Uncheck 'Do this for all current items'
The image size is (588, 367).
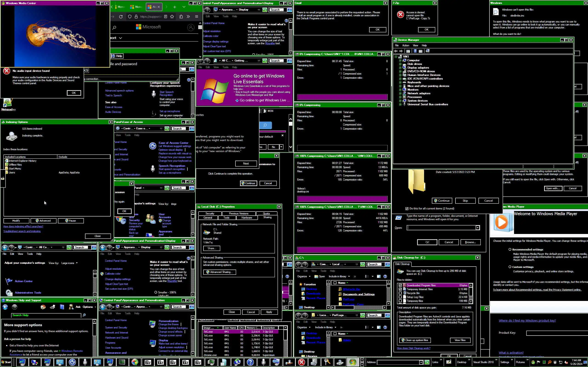click(x=407, y=209)
